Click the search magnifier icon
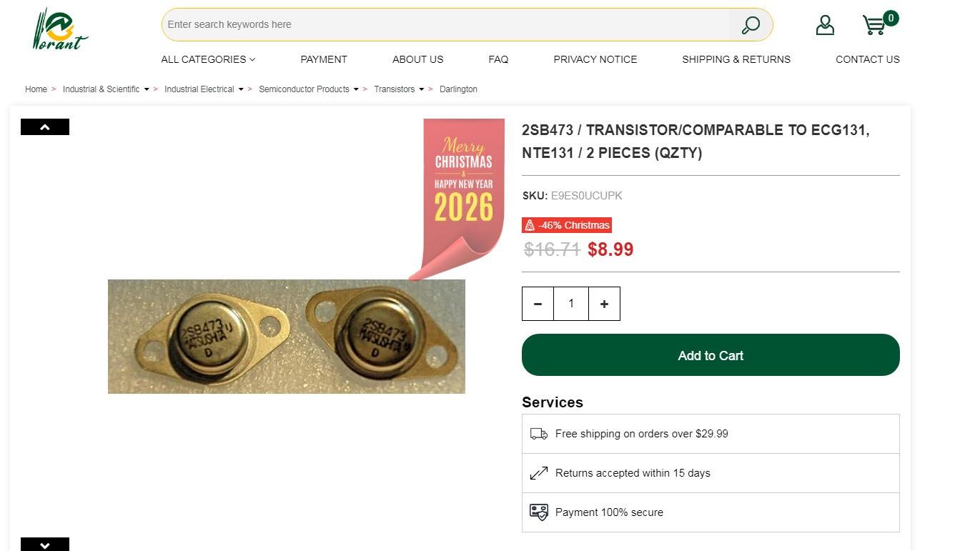 point(751,25)
